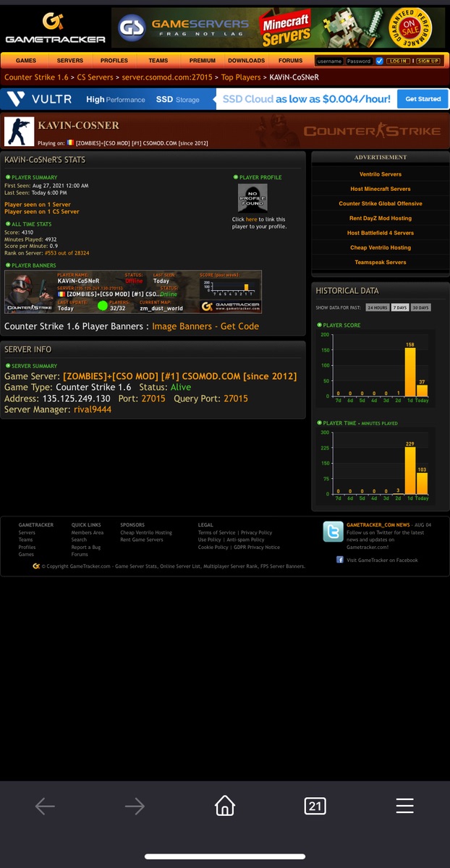Tap the browser home icon
450x868 pixels.
[225, 806]
